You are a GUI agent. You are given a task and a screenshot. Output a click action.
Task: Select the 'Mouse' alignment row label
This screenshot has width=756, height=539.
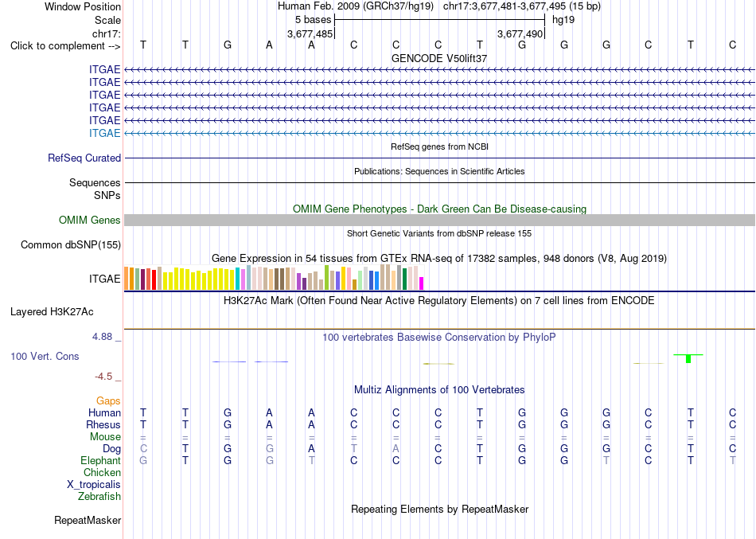tap(105, 437)
